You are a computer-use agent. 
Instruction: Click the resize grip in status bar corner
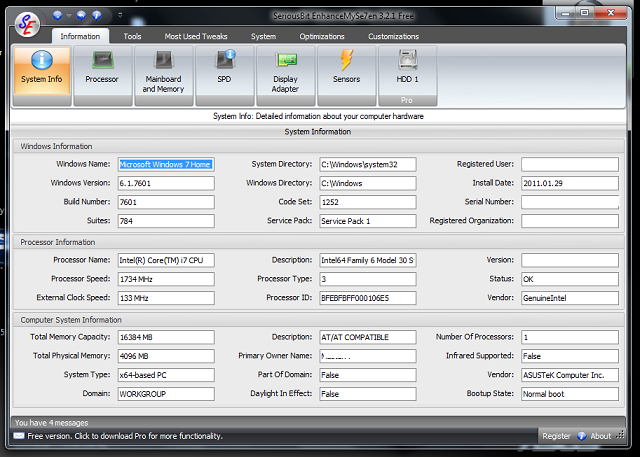[x=620, y=435]
